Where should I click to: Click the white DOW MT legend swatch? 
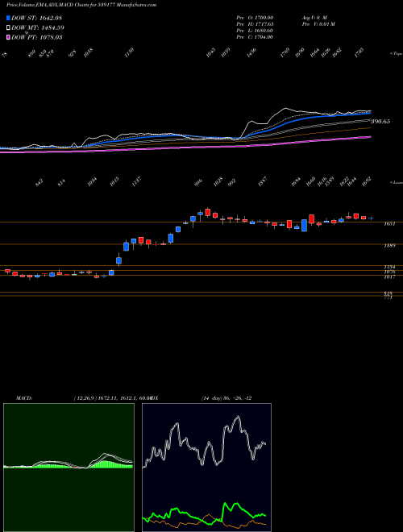tap(9, 28)
